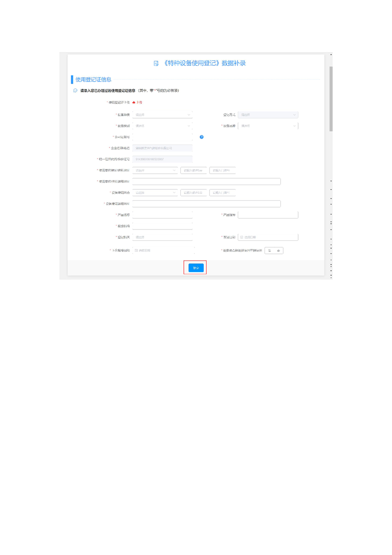Click the calendar icon in 下次检验日期 field
Screen dimensions: 392x555
[136, 251]
